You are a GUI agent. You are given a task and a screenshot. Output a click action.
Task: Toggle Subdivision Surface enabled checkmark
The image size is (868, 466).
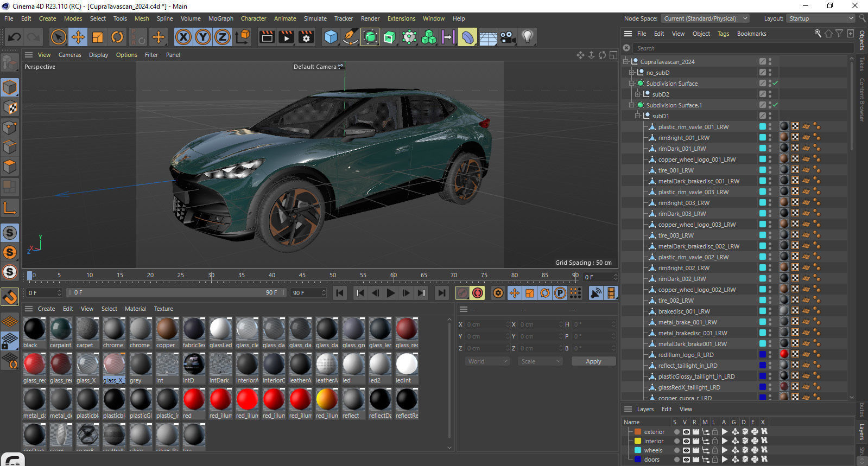pyautogui.click(x=775, y=83)
